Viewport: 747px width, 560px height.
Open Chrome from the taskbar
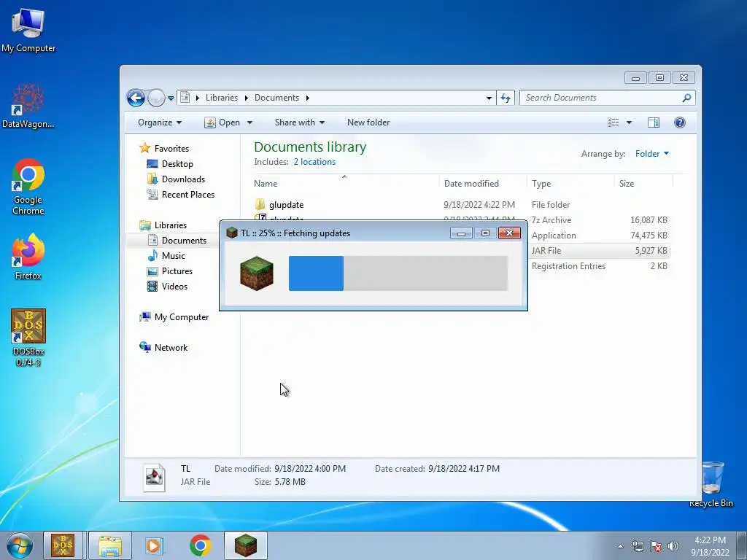(200, 545)
